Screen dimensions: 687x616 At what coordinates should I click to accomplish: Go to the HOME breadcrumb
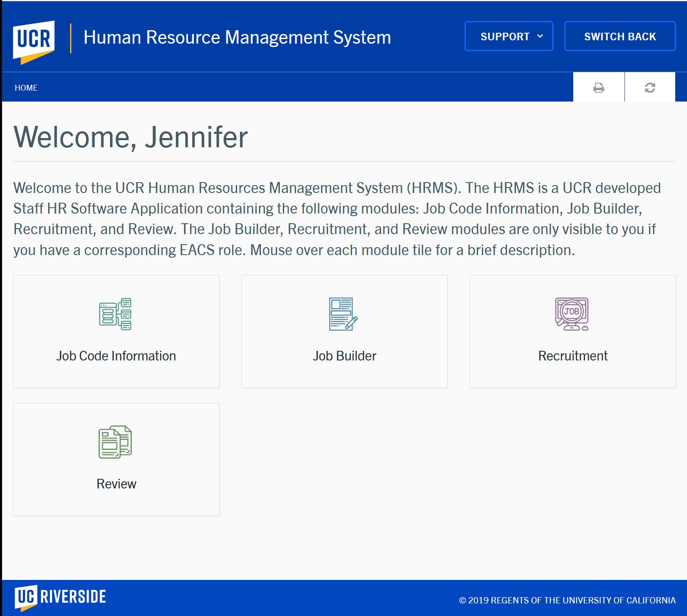pos(26,88)
